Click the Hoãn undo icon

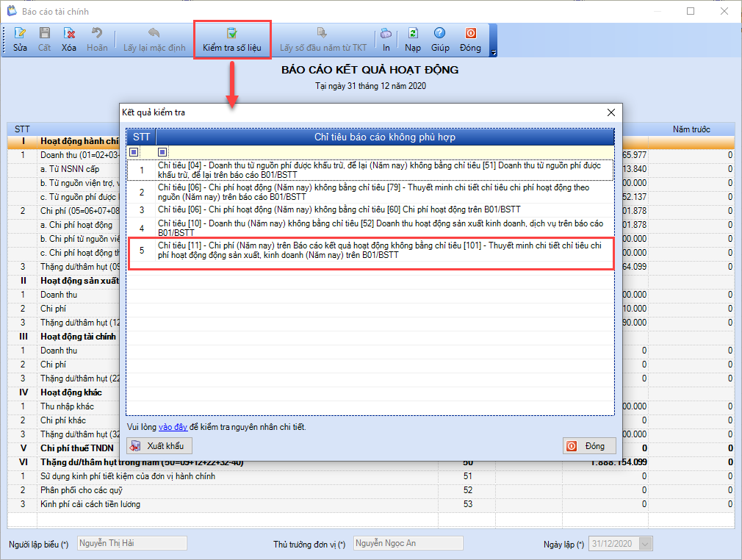[x=97, y=33]
